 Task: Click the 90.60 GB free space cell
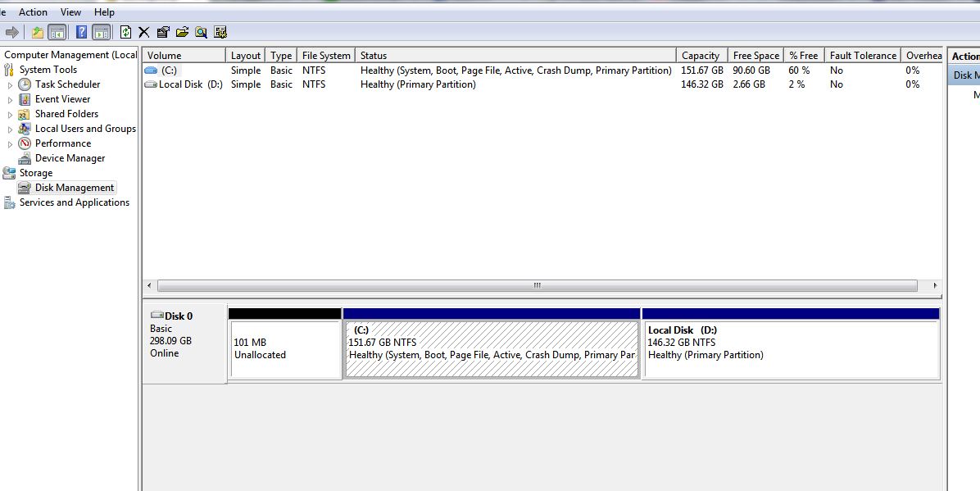point(751,70)
